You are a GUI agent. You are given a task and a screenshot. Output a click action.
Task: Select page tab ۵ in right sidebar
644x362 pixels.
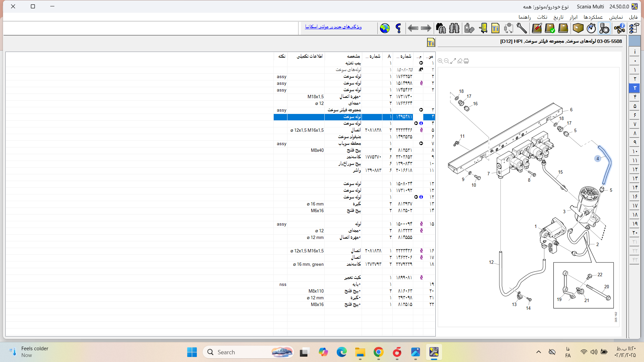click(x=634, y=106)
